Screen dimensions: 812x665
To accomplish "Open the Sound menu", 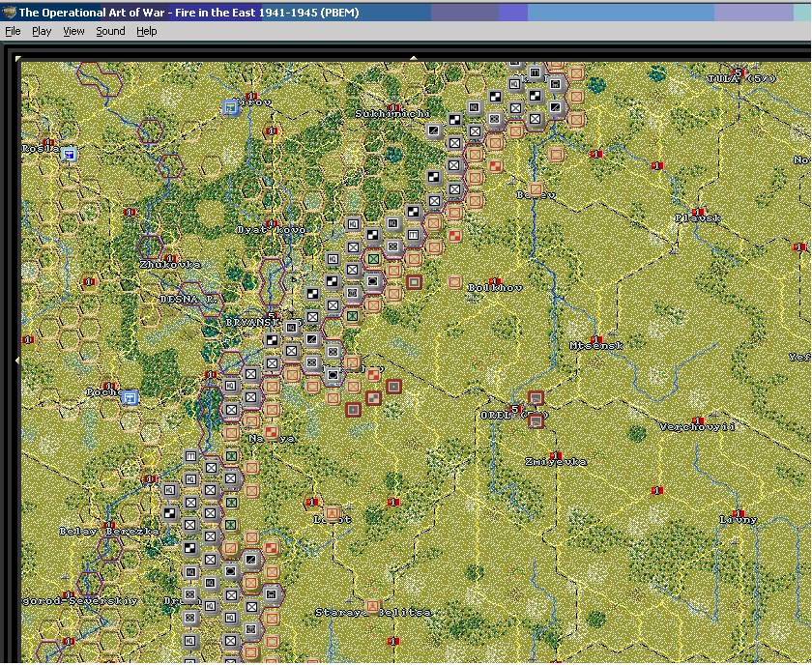I will click(x=110, y=31).
